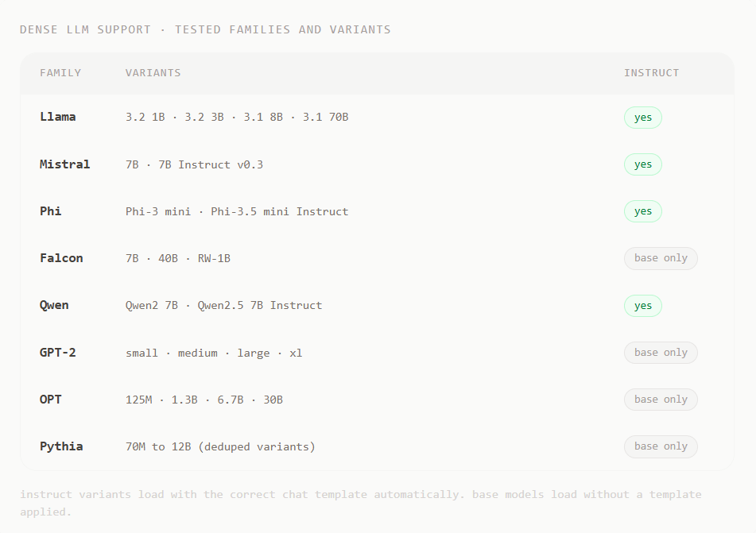
Task: Click 'small · medium · large · xl' text
Action: [x=214, y=353]
